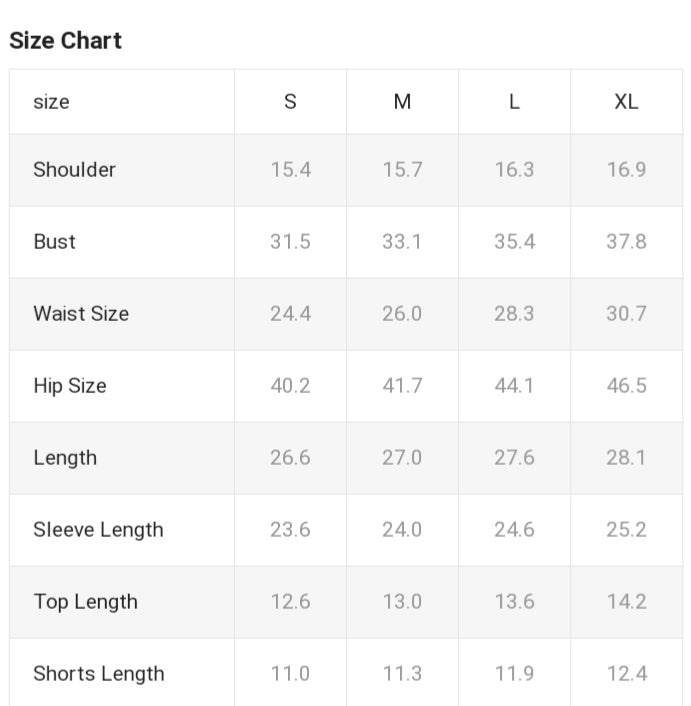Viewport: 691px width, 706px height.
Task: Click the Shoulder value 16.9 for XL
Action: (x=626, y=170)
